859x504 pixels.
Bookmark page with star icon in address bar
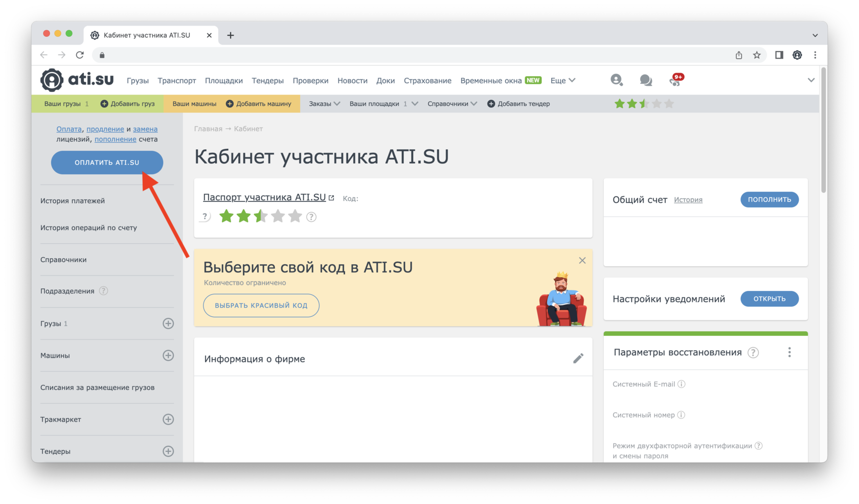click(757, 55)
